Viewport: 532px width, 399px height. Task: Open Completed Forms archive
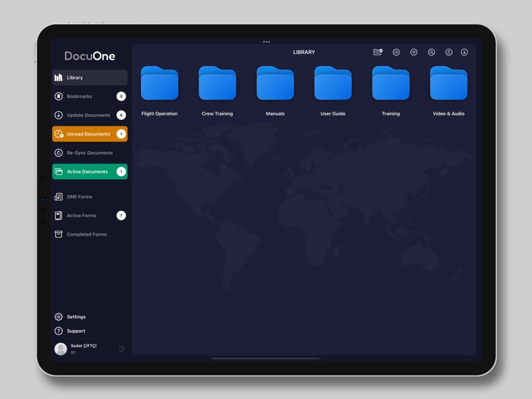(90, 234)
